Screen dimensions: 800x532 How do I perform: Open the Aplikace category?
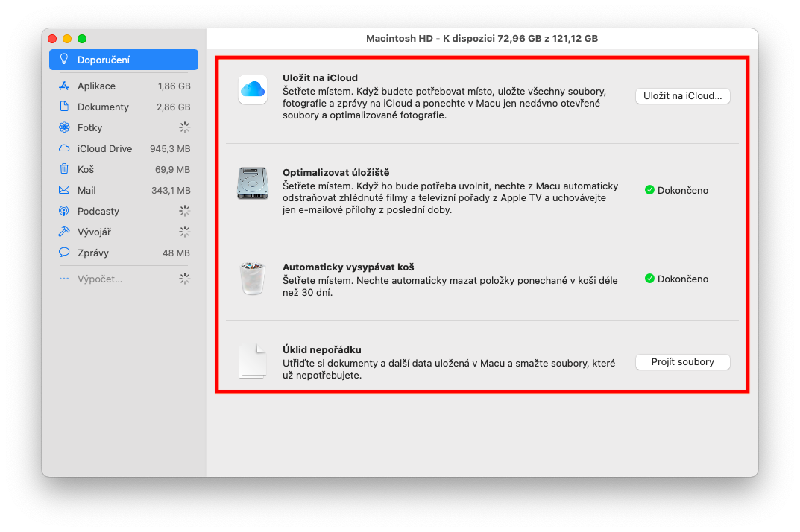click(x=124, y=86)
